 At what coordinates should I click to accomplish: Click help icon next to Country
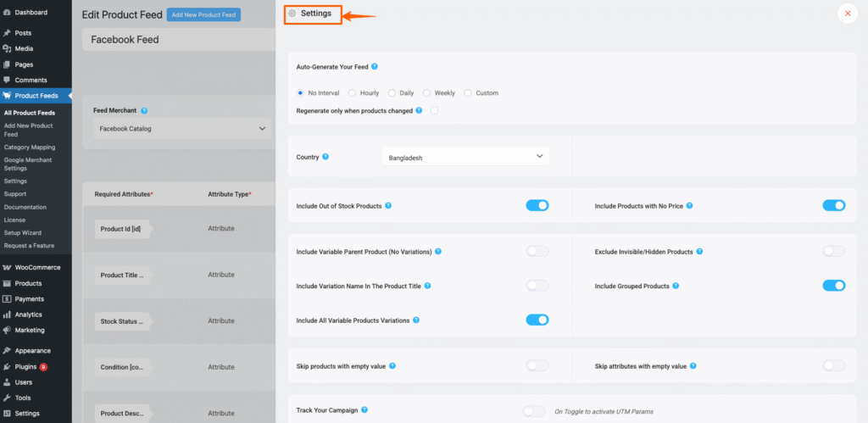click(x=325, y=157)
